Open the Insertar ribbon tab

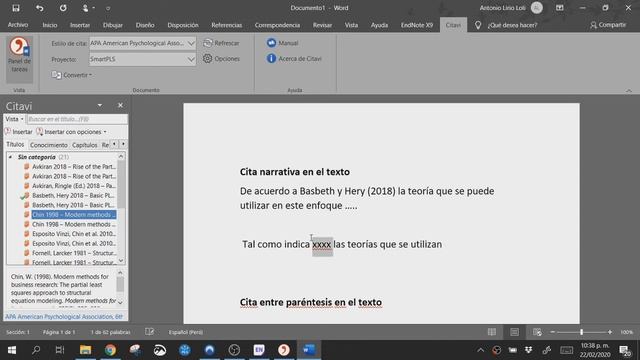80,25
